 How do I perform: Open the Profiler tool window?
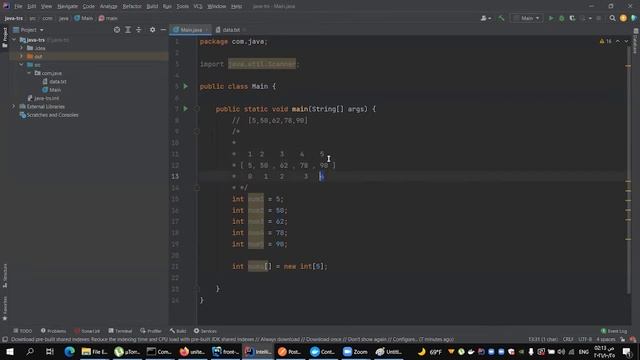pyautogui.click(x=151, y=331)
